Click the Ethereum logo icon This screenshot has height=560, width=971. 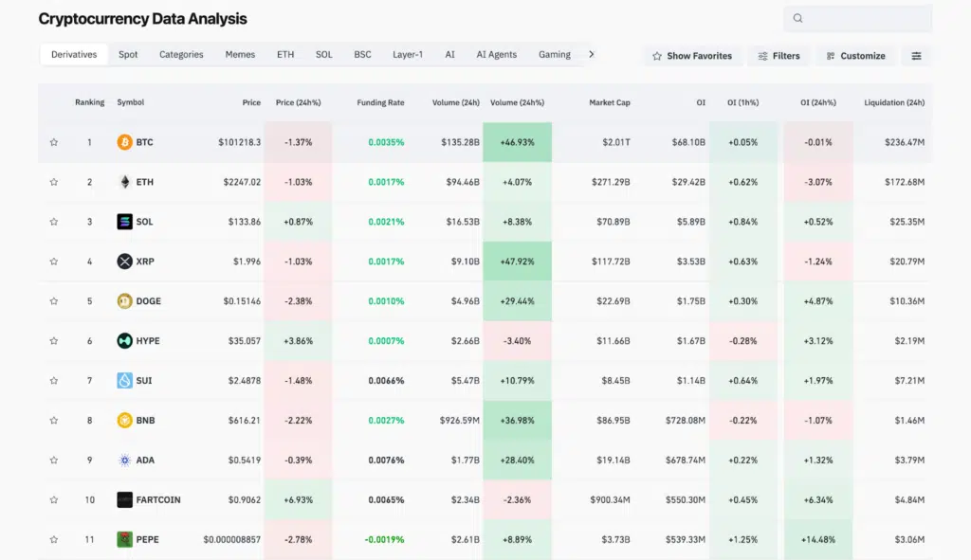pyautogui.click(x=124, y=182)
